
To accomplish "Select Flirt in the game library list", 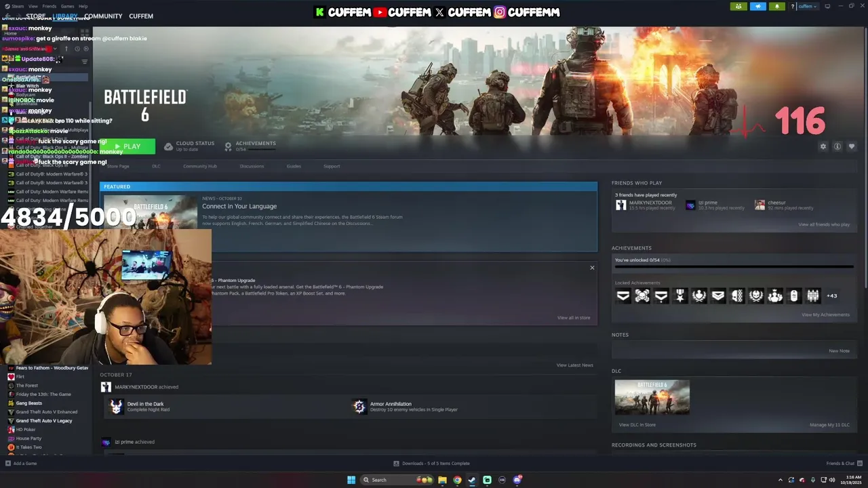I will coord(20,376).
